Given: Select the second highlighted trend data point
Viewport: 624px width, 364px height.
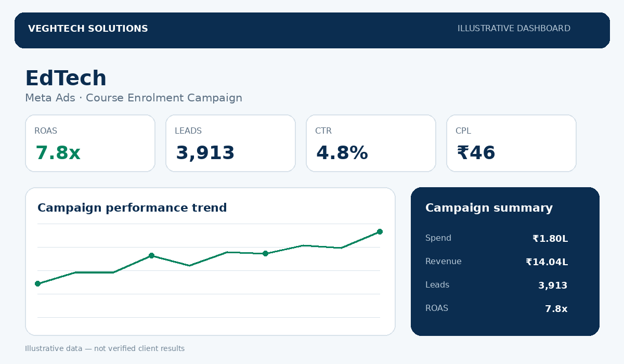Looking at the screenshot, I should click(151, 255).
